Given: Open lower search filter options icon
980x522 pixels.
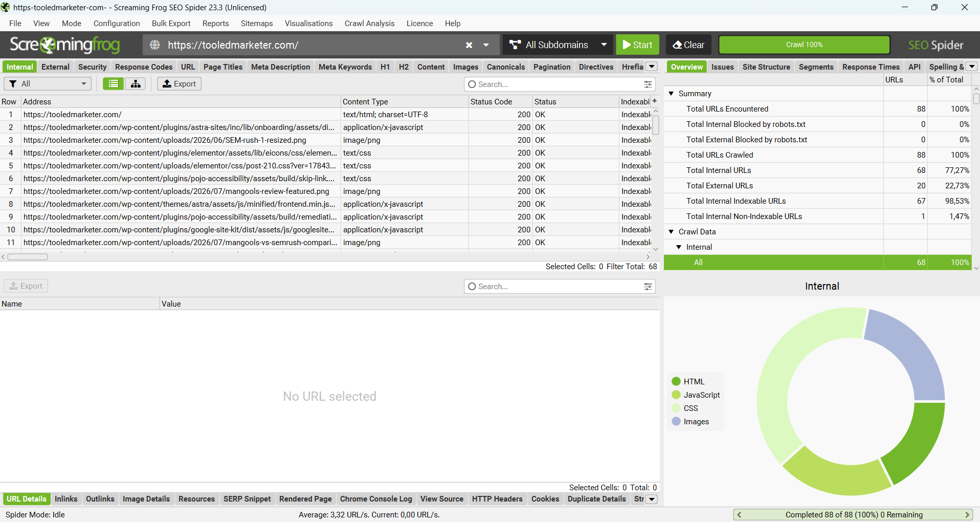Looking at the screenshot, I should [648, 287].
